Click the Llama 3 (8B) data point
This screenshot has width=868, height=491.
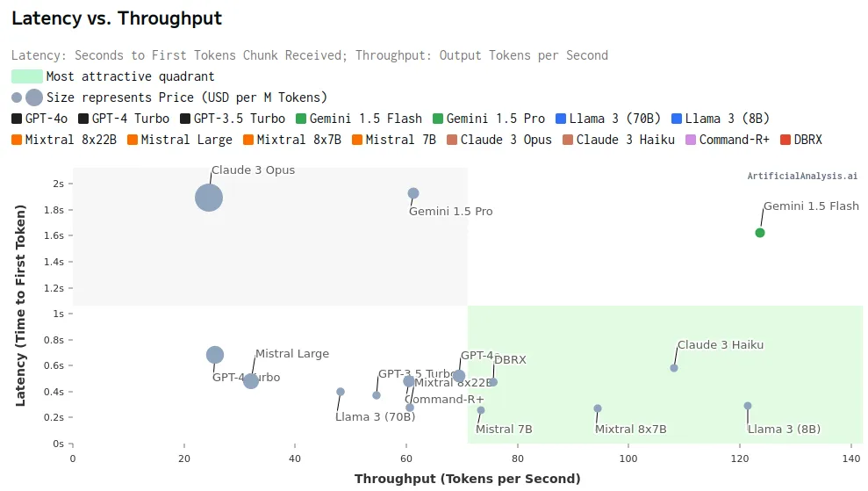click(x=748, y=406)
